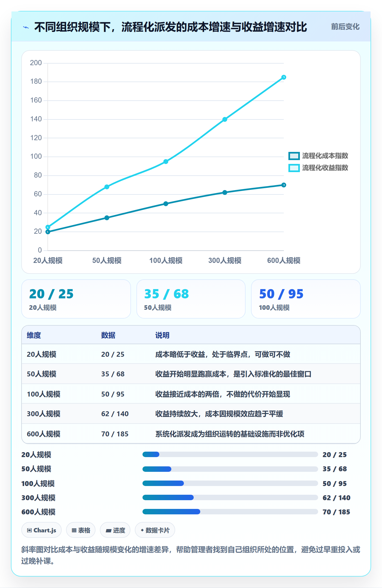Click the 说明 column header
Image resolution: width=382 pixels, height=588 pixels.
point(162,335)
